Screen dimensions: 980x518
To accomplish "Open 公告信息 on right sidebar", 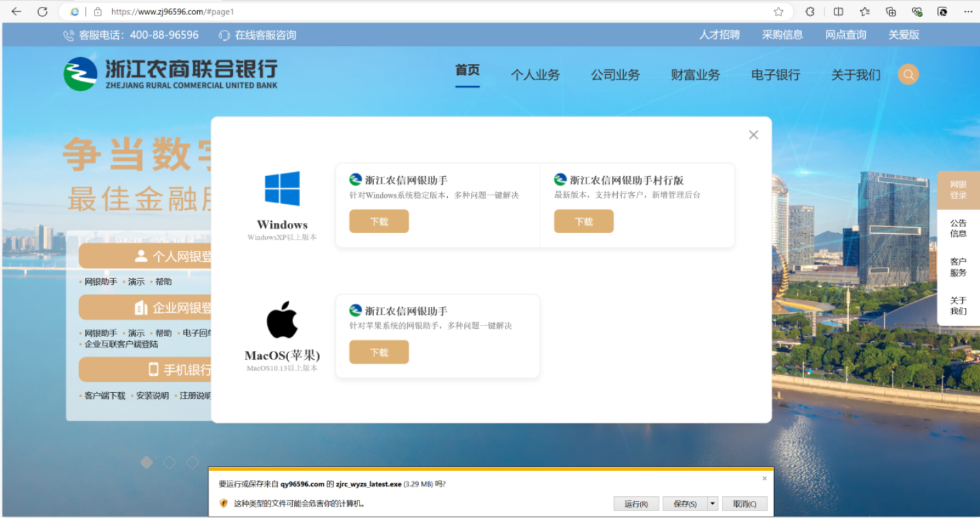I will [x=958, y=228].
